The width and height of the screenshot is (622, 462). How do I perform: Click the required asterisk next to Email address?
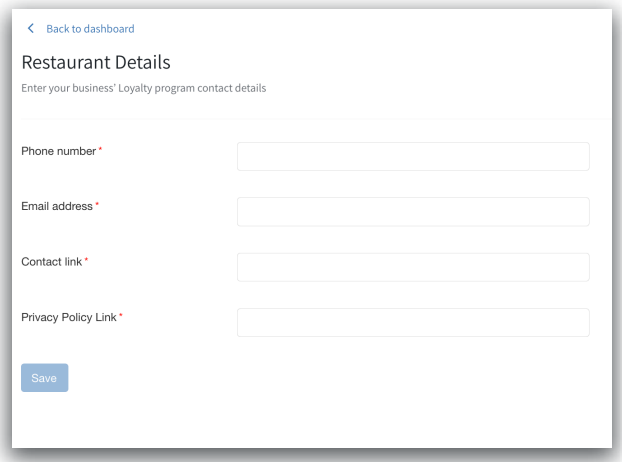click(97, 205)
